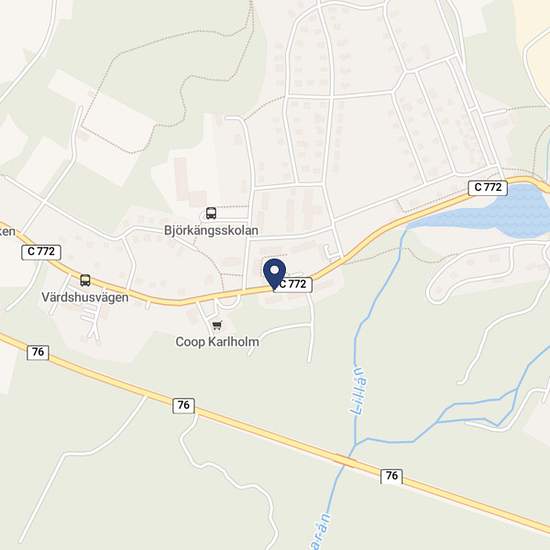Click the Lillån river name label
The image size is (550, 550).
(x=358, y=390)
